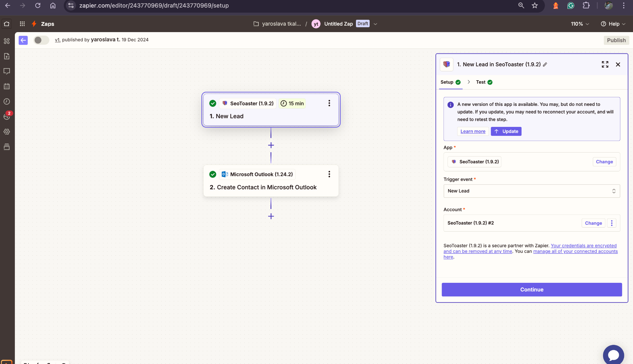Image resolution: width=633 pixels, height=364 pixels.
Task: Reload the page using browser refresh icon
Action: pyautogui.click(x=38, y=6)
